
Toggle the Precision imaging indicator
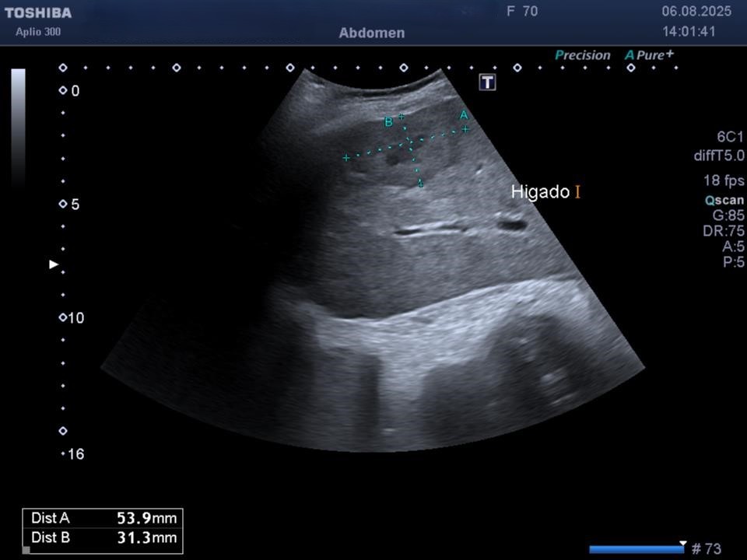[x=583, y=55]
